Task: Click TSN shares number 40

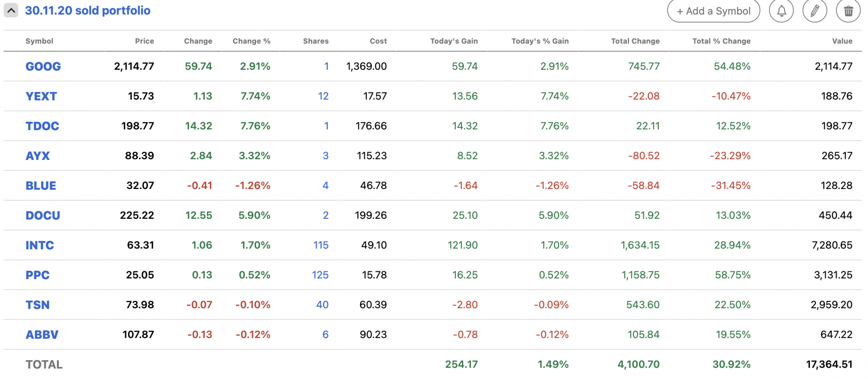Action: [322, 305]
